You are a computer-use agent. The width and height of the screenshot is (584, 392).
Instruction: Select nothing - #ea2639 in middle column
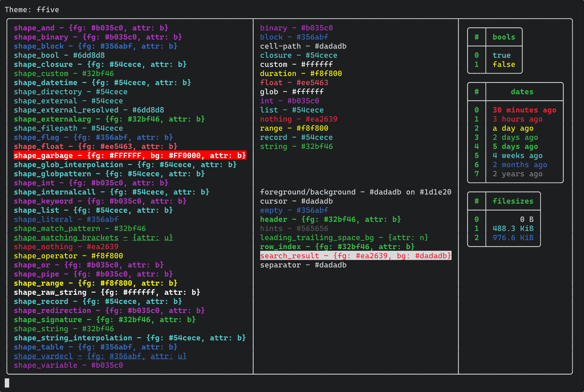coord(298,119)
